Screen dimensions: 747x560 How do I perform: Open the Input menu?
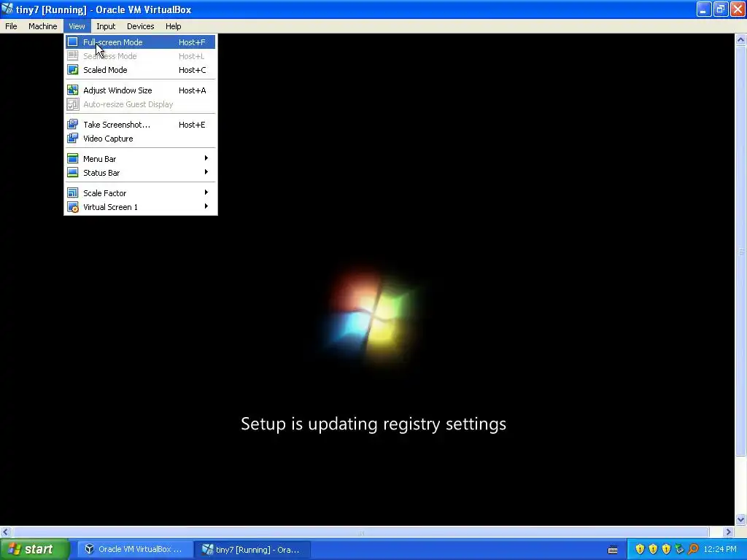click(106, 26)
